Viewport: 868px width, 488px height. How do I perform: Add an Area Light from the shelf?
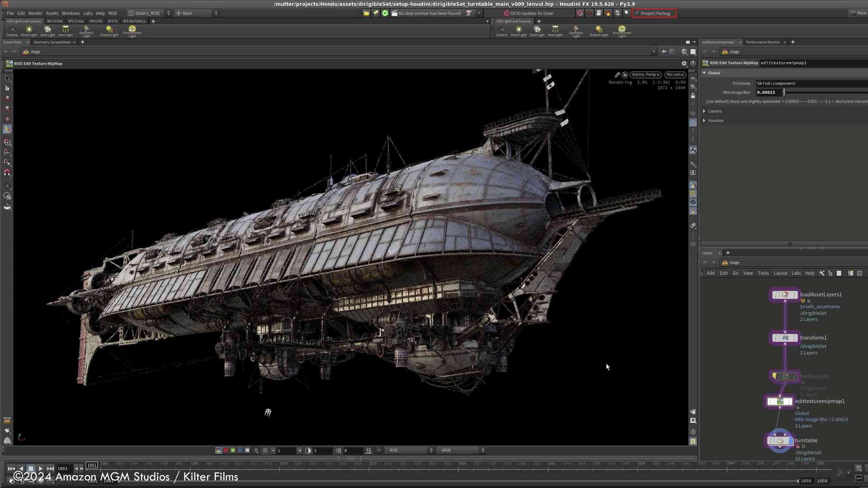coord(66,29)
